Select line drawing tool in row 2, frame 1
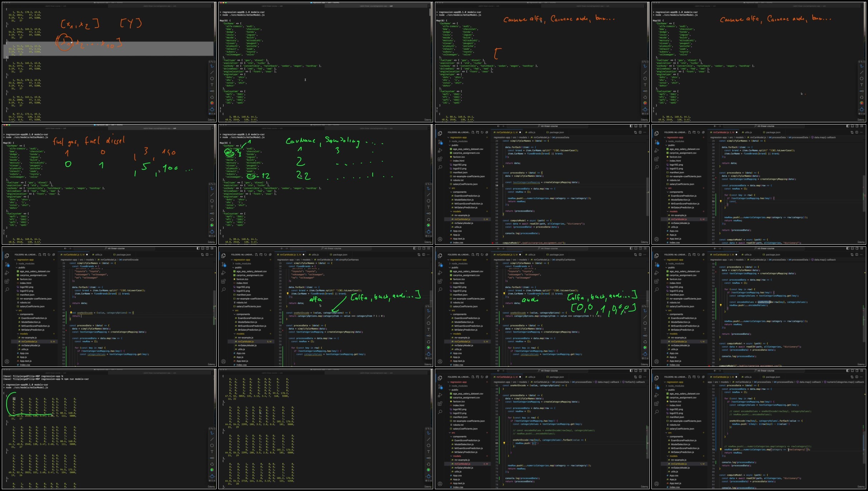 212,195
